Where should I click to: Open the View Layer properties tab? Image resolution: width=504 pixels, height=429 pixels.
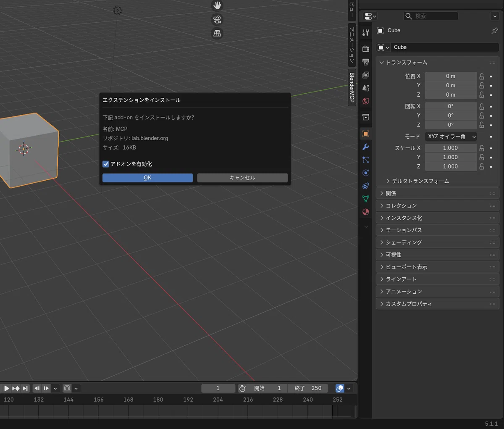366,75
